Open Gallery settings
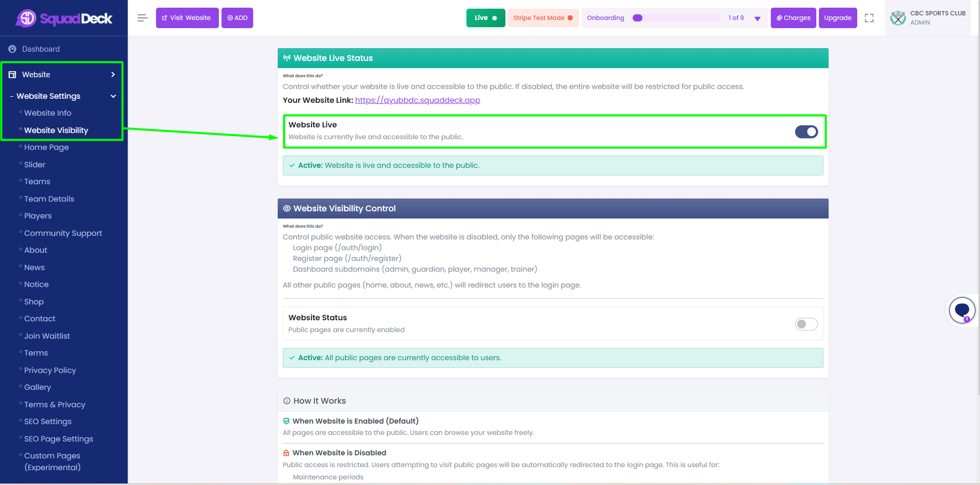The width and height of the screenshot is (980, 485). pos(37,387)
